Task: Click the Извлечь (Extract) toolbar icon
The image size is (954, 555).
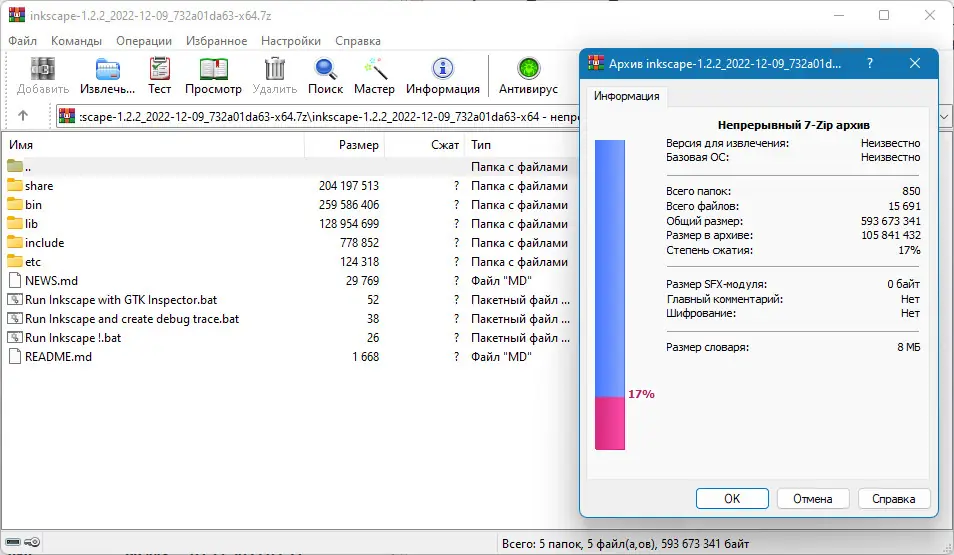Action: click(x=108, y=69)
